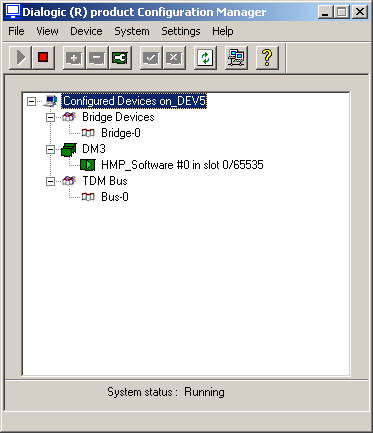Screen dimensions: 373x433
Task: Click the green Refresh arrows icon
Action: [205, 58]
